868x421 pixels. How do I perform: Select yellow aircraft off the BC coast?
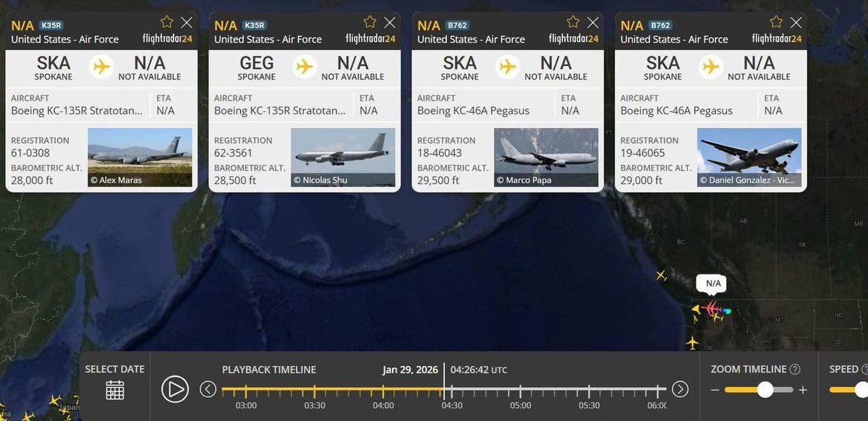[x=661, y=275]
